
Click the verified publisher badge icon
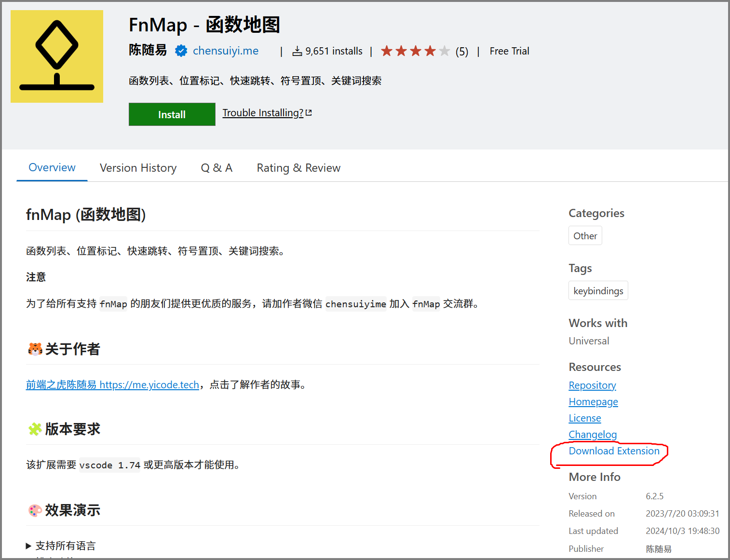pos(181,51)
